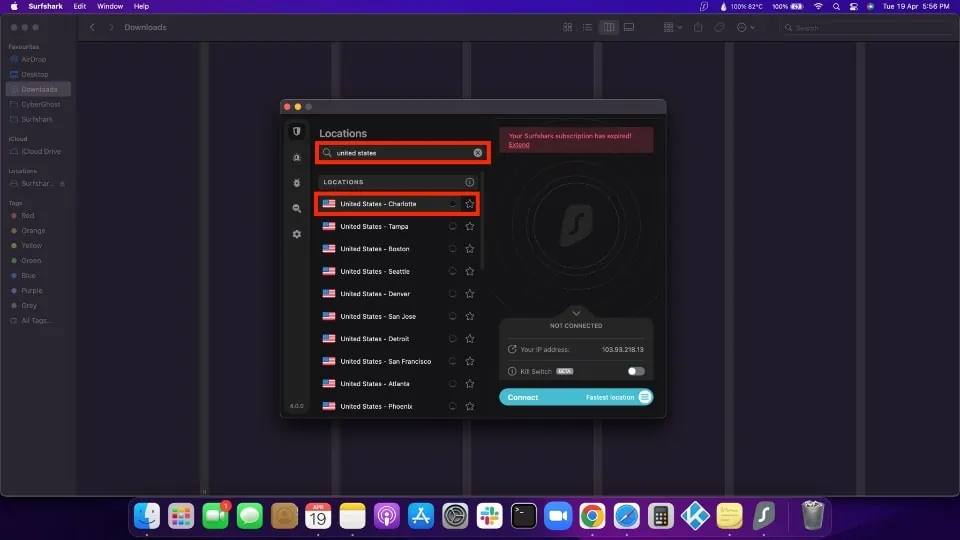Open the Alert icon below the bug icon
Screen dimensions: 960x540
pos(297,183)
